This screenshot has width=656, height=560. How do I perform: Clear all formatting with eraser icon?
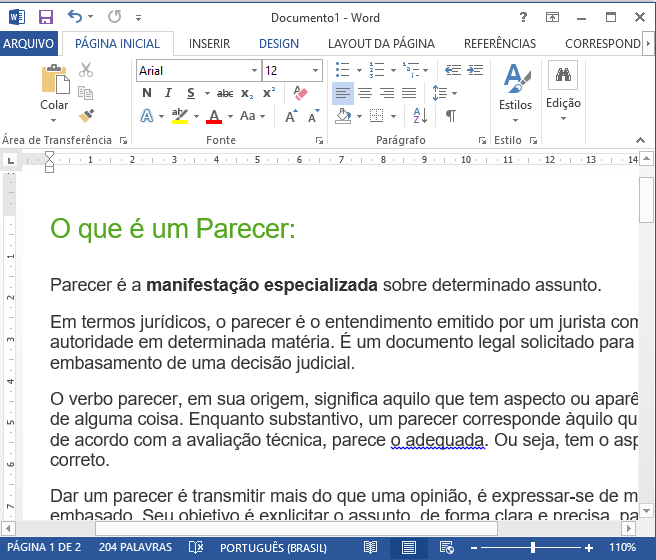[x=300, y=93]
